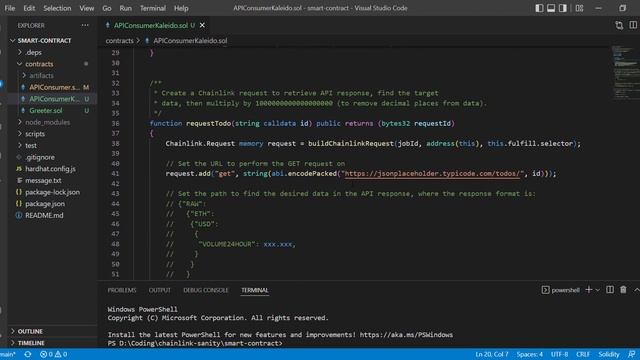
Task: Open Edit menu
Action: pos(29,8)
